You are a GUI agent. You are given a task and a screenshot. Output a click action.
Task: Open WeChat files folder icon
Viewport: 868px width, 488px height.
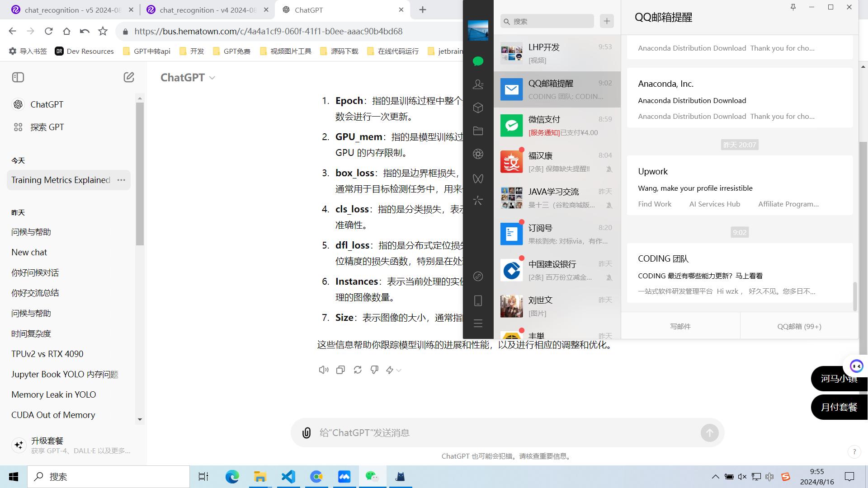click(478, 131)
